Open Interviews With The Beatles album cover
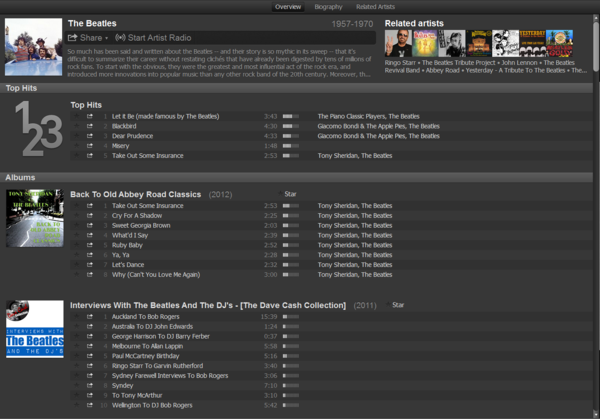Screen dimensions: 600x419 [x=35, y=329]
